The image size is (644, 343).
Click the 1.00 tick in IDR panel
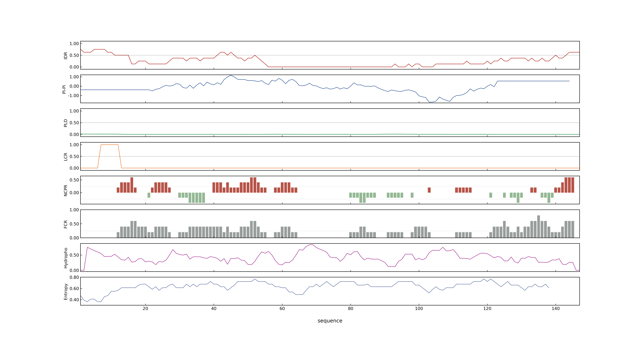click(74, 44)
